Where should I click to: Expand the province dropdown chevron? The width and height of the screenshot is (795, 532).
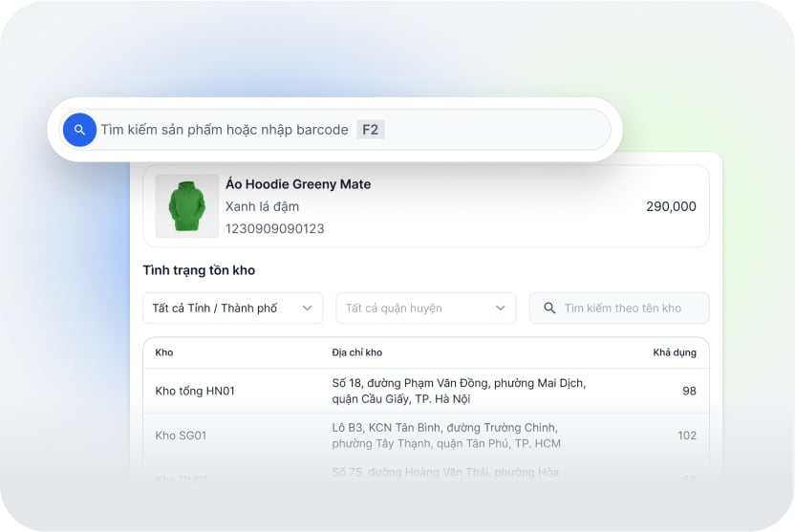(307, 309)
